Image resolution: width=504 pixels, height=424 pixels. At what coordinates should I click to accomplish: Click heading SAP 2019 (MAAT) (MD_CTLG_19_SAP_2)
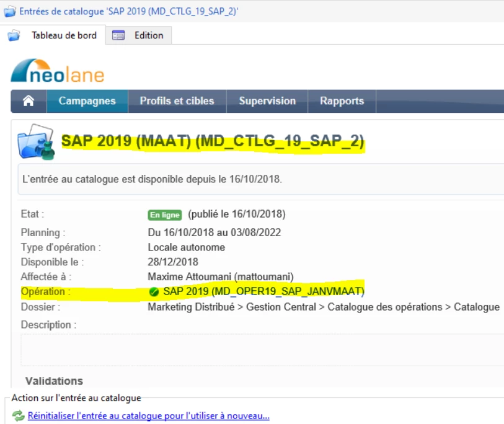(x=213, y=141)
